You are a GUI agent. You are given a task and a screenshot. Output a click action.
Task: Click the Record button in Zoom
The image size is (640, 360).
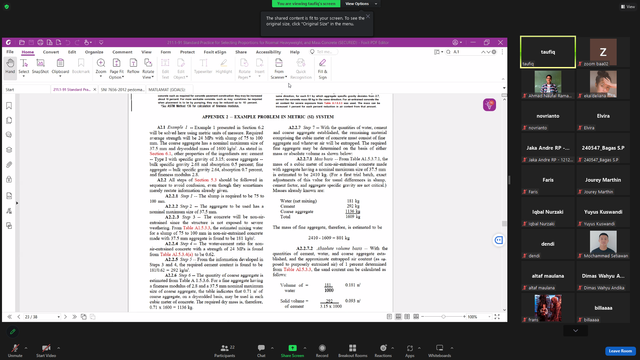click(x=322, y=350)
